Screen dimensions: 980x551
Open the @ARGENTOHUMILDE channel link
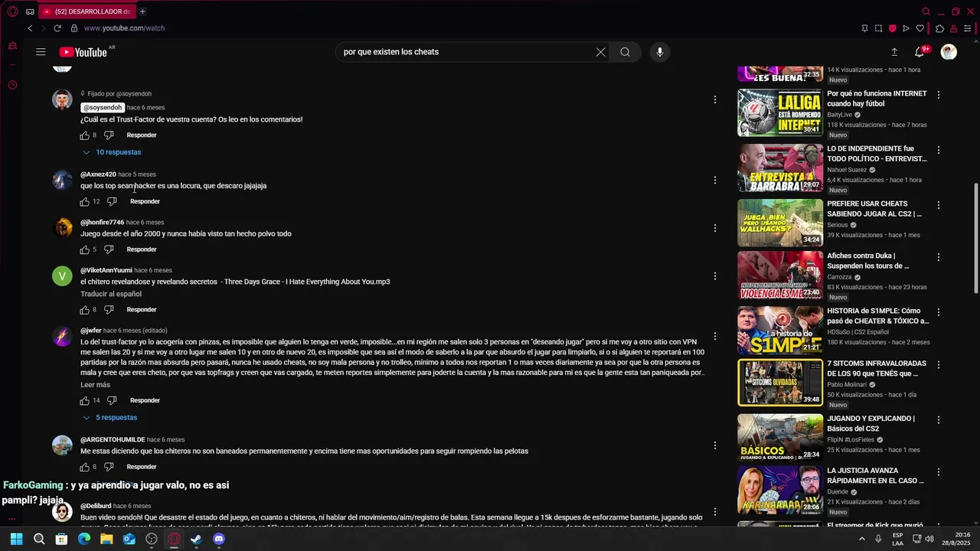tap(113, 440)
